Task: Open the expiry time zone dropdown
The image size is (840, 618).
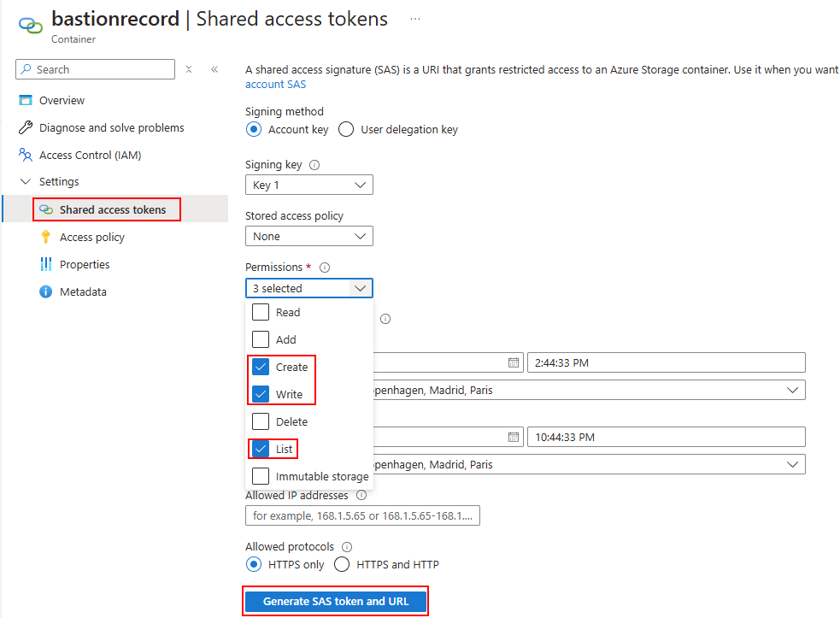Action: [x=590, y=465]
